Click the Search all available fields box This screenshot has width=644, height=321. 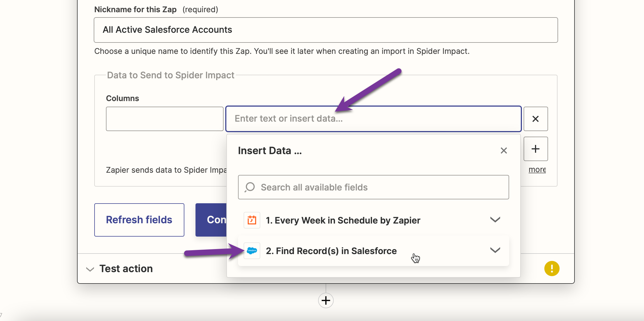pos(373,187)
